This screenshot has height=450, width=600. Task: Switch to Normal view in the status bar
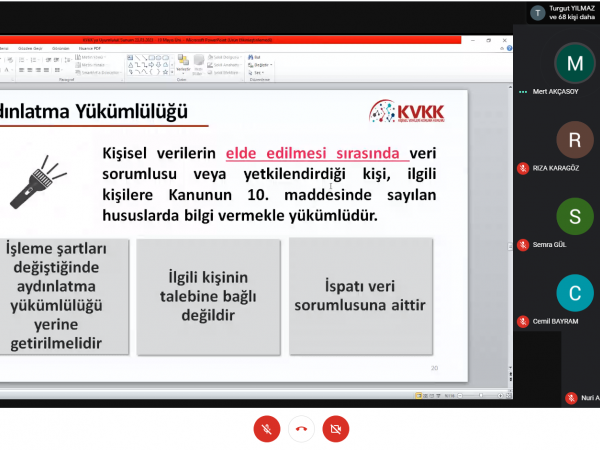coord(419,396)
